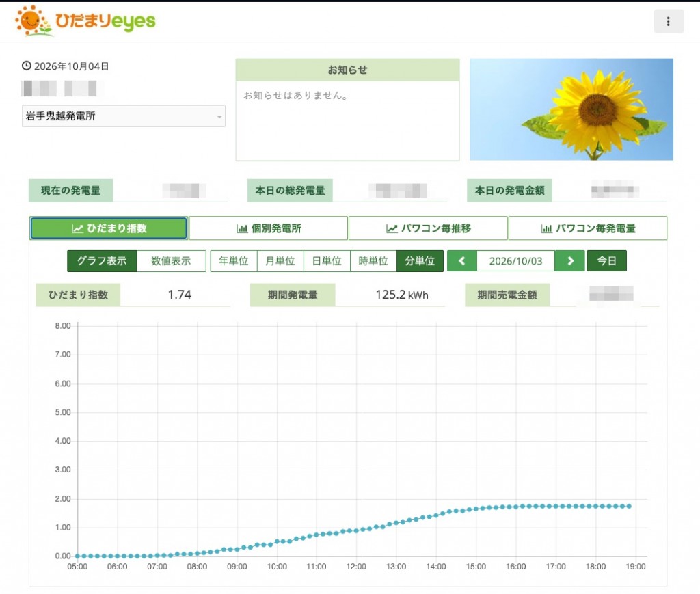Open the パワコン毎発電量 tab

point(588,228)
